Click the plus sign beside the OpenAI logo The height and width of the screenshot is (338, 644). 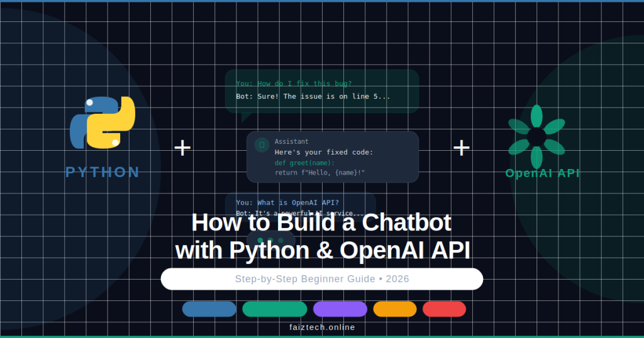click(461, 148)
